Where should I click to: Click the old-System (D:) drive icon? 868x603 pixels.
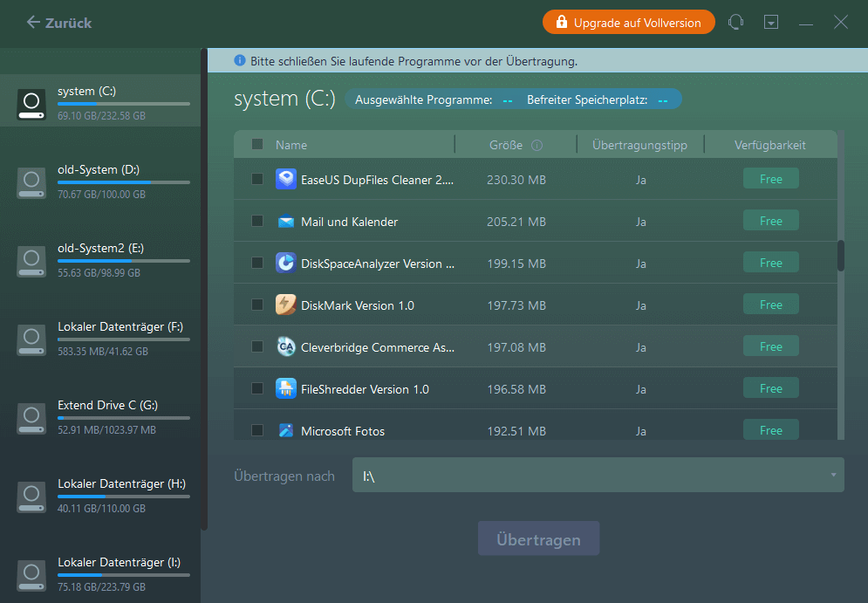tap(31, 182)
